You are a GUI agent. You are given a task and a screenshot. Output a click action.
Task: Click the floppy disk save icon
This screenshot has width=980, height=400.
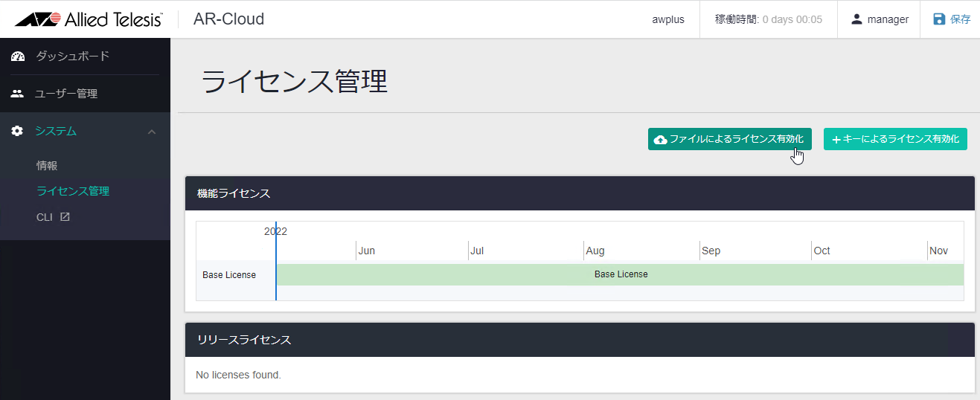939,19
